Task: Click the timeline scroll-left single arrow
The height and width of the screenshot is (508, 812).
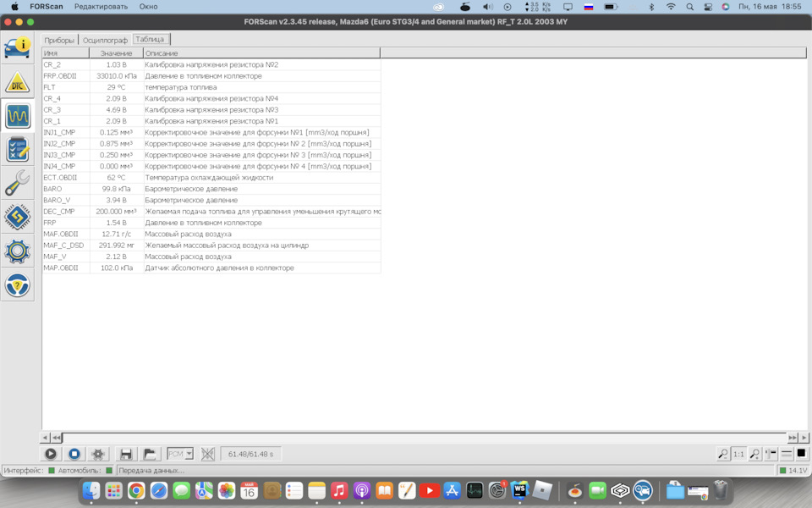Action: coord(46,438)
